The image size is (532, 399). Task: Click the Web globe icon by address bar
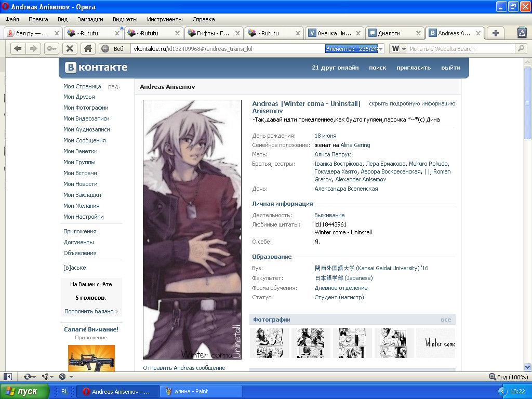click(105, 48)
